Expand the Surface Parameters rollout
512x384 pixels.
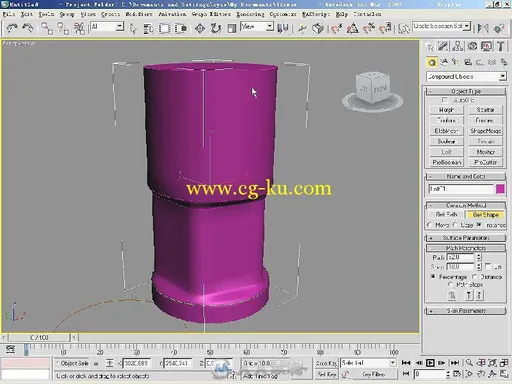(466, 238)
